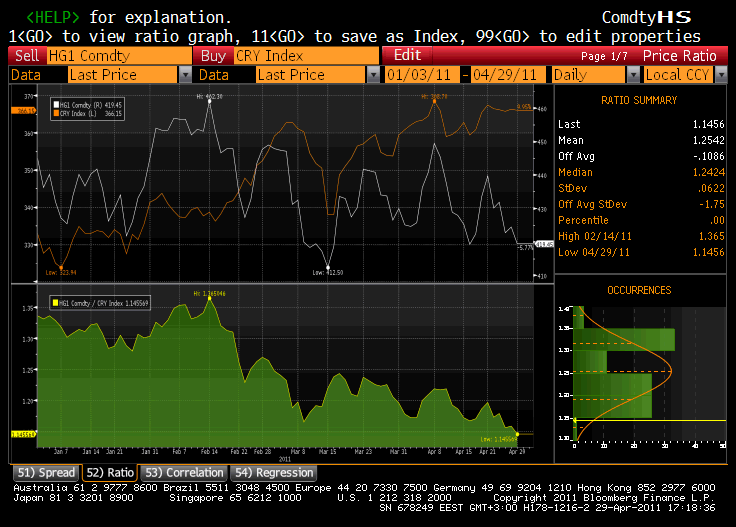Edit the end date 04/29/11
This screenshot has width=736, height=527.
(x=508, y=75)
